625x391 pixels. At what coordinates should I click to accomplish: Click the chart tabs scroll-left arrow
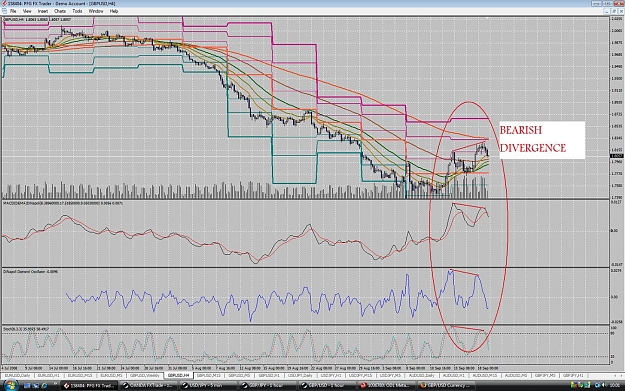615,375
